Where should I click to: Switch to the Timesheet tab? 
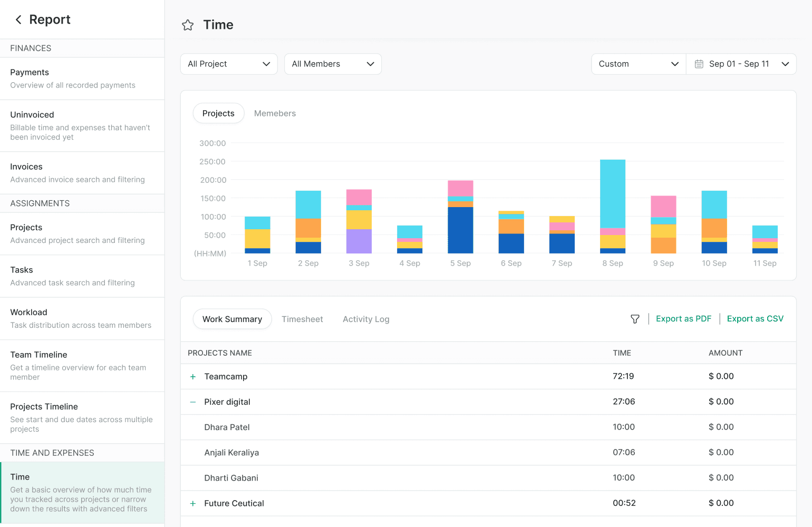302,319
